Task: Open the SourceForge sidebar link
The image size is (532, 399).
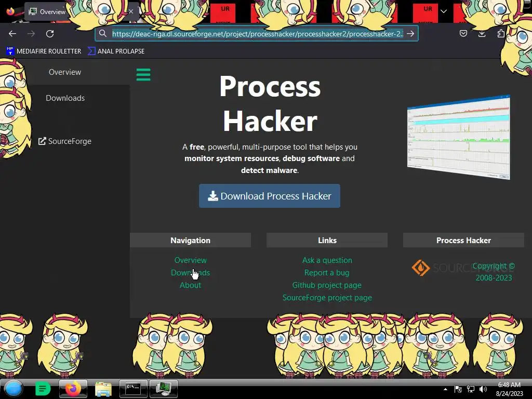Action: [65, 141]
